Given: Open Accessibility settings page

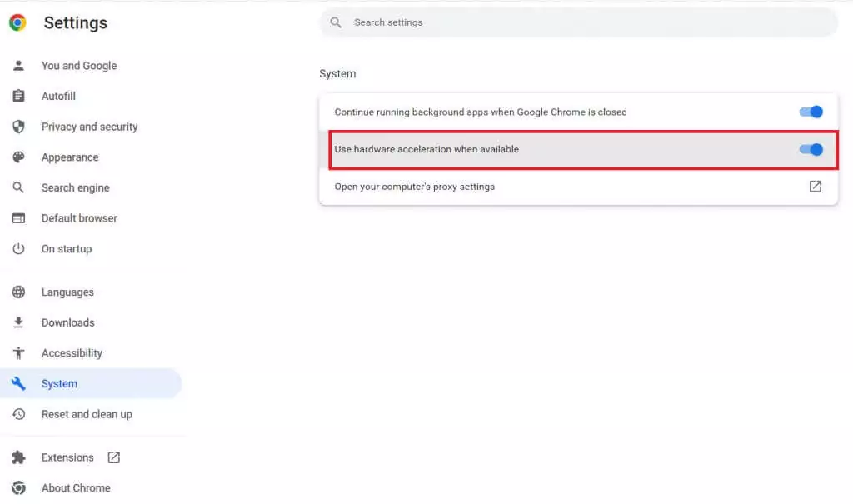Looking at the screenshot, I should 72,353.
